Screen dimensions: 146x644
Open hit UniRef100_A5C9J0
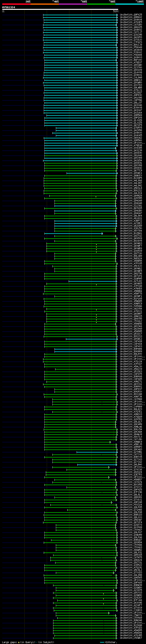click(131, 266)
